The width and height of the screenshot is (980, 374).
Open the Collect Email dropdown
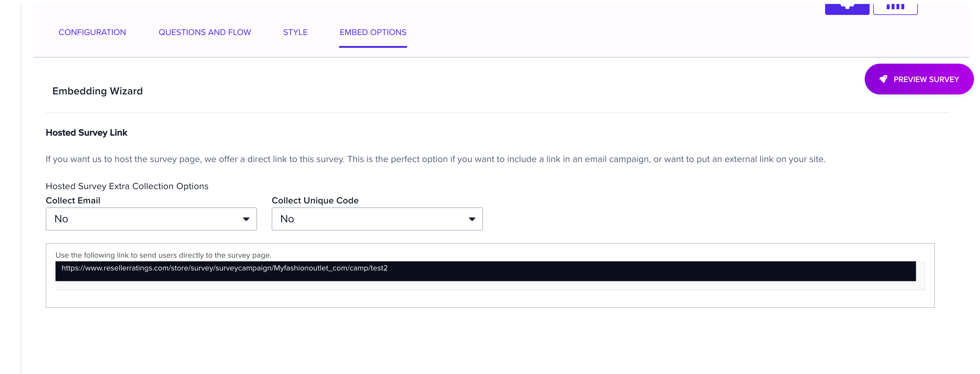151,219
